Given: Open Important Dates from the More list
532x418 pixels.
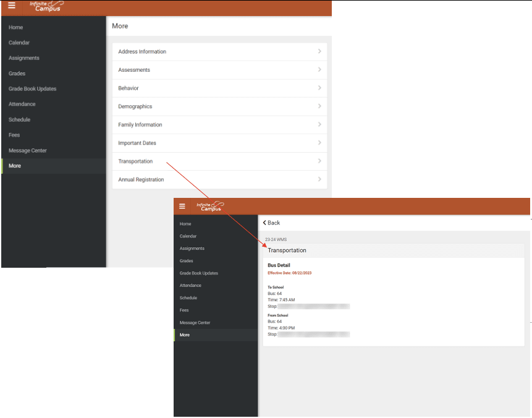Looking at the screenshot, I should pos(137,143).
